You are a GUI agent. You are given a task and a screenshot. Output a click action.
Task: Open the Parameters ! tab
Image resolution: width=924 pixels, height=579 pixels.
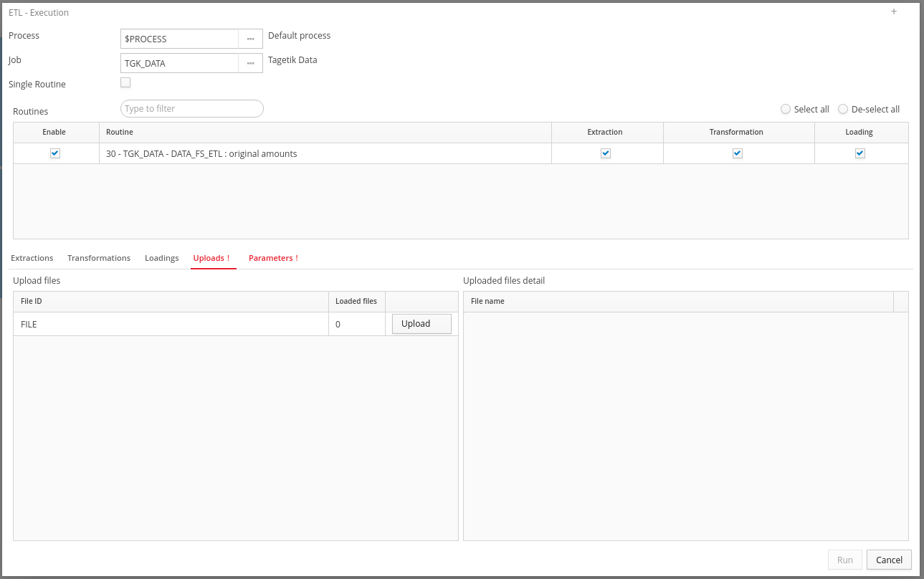click(x=273, y=258)
